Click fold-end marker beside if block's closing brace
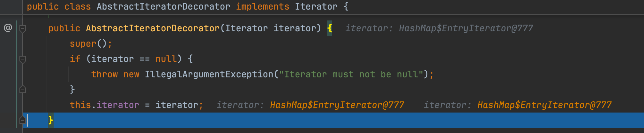The image size is (644, 133). point(23,89)
